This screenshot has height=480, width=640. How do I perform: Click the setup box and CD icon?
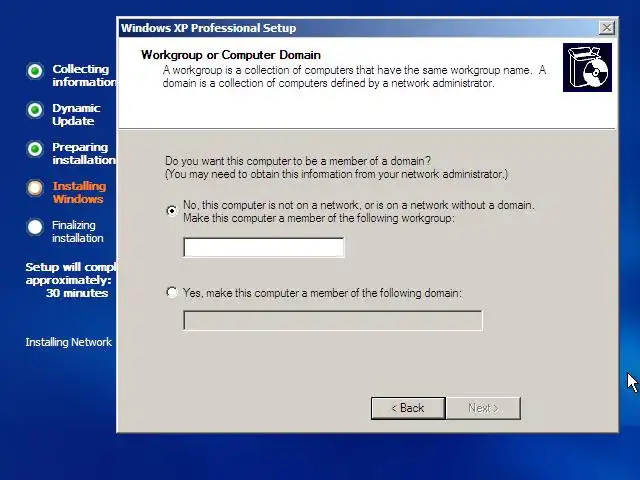pyautogui.click(x=587, y=67)
